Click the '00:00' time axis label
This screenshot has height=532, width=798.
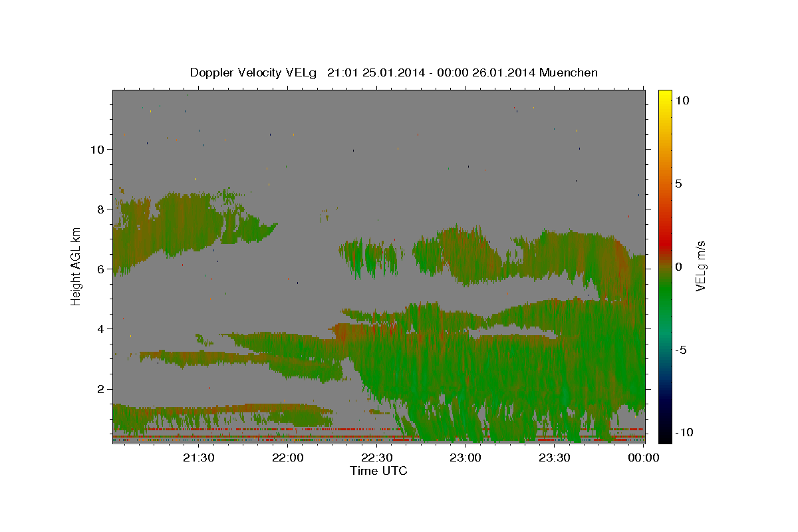[x=643, y=458]
